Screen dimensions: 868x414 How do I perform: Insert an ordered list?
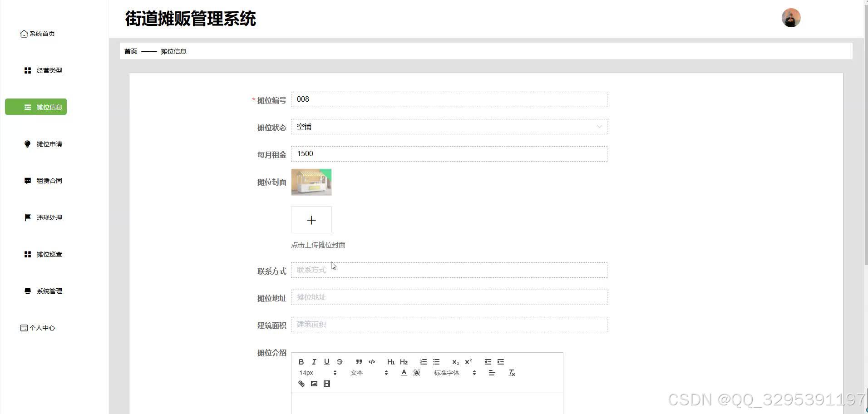423,361
